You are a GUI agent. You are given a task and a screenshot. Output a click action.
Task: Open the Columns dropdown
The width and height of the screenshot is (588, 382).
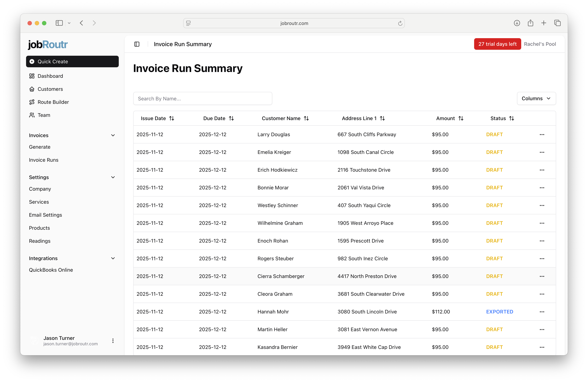tap(536, 98)
